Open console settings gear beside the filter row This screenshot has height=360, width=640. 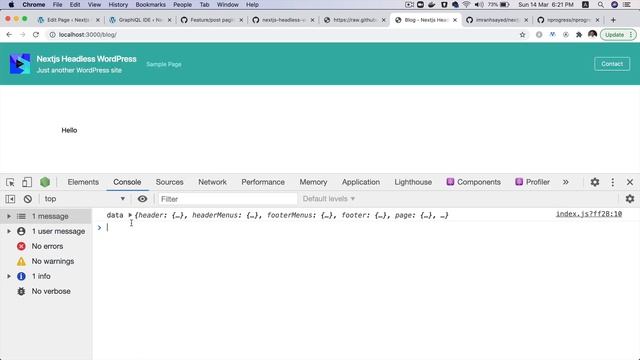(x=630, y=199)
